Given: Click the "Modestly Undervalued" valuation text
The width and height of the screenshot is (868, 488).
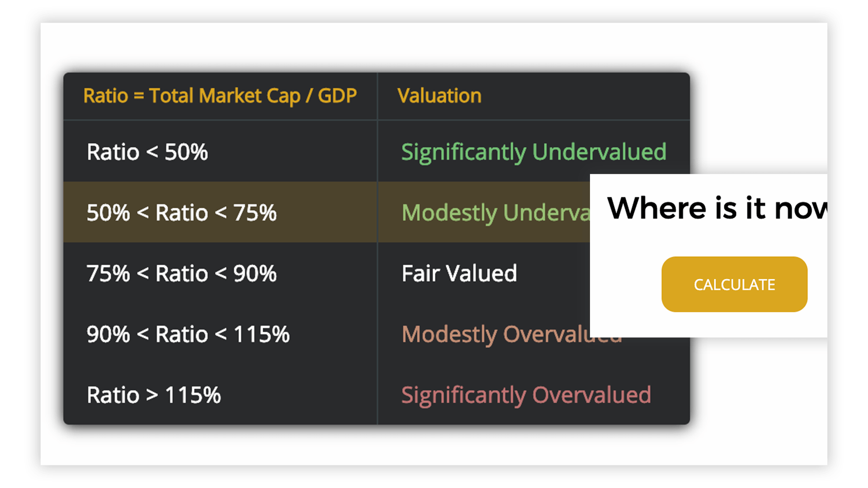Looking at the screenshot, I should coord(495,212).
